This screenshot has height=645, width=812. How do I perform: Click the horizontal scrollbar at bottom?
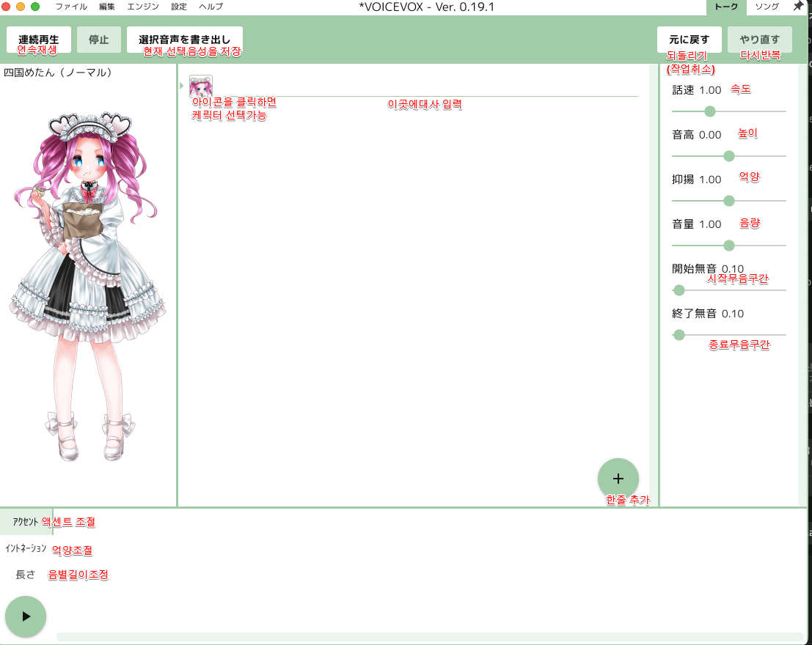click(x=430, y=637)
